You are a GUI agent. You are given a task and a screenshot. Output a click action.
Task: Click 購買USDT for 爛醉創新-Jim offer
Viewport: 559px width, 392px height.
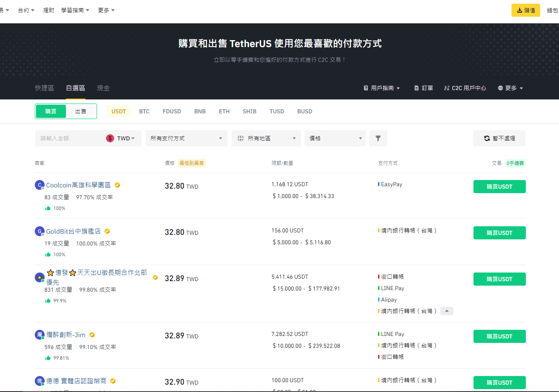(500, 336)
